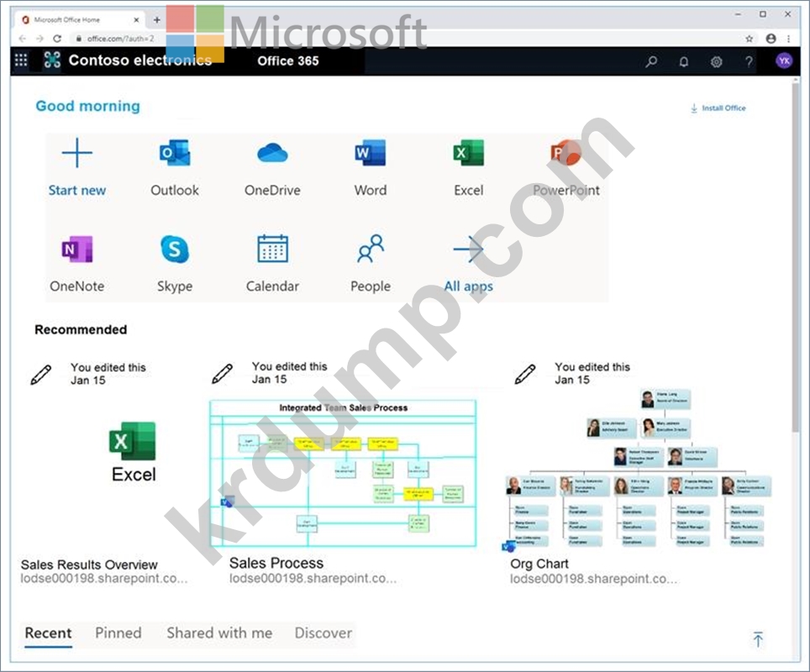Go forward in the browser

39,39
